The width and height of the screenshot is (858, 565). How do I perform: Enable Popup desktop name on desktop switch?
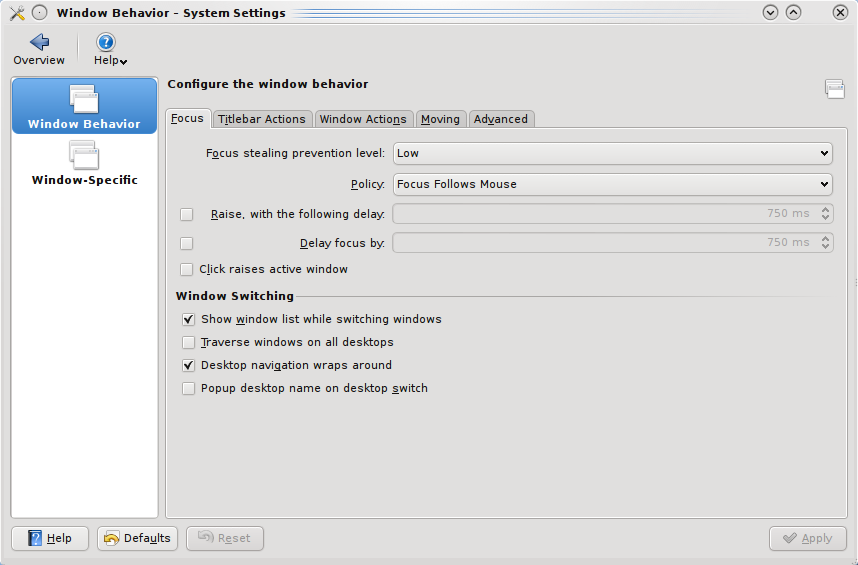point(188,389)
